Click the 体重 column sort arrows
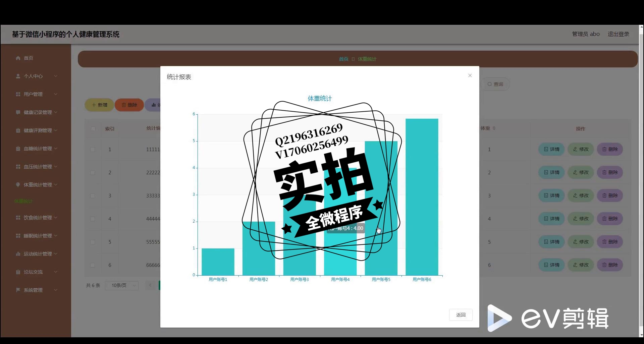This screenshot has height=344, width=644. (494, 128)
